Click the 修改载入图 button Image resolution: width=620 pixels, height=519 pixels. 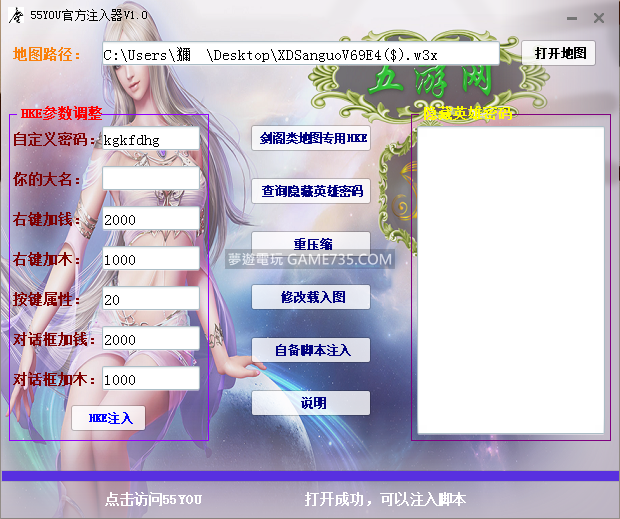311,297
